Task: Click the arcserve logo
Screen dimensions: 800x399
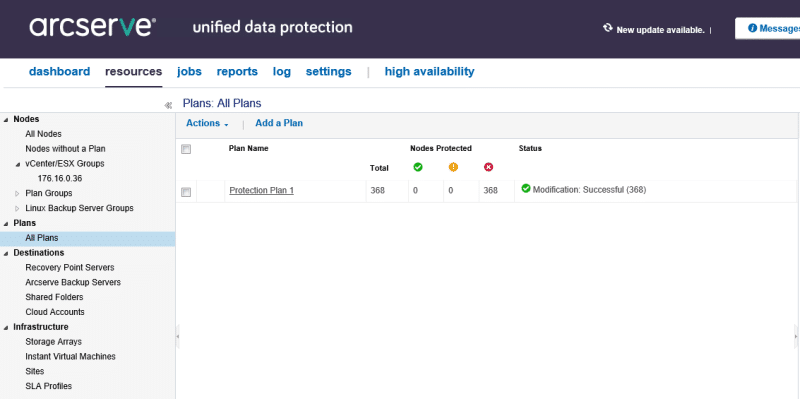Action: tap(92, 27)
